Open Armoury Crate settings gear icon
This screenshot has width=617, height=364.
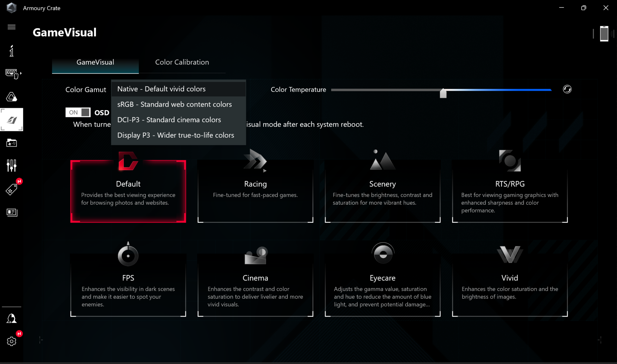click(x=11, y=341)
